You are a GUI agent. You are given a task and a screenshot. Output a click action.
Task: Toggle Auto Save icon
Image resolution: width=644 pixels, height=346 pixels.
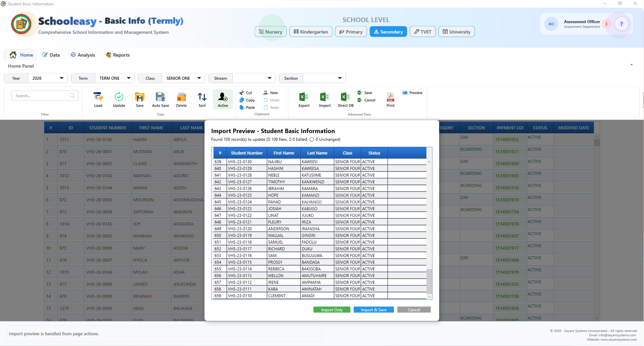pyautogui.click(x=160, y=99)
